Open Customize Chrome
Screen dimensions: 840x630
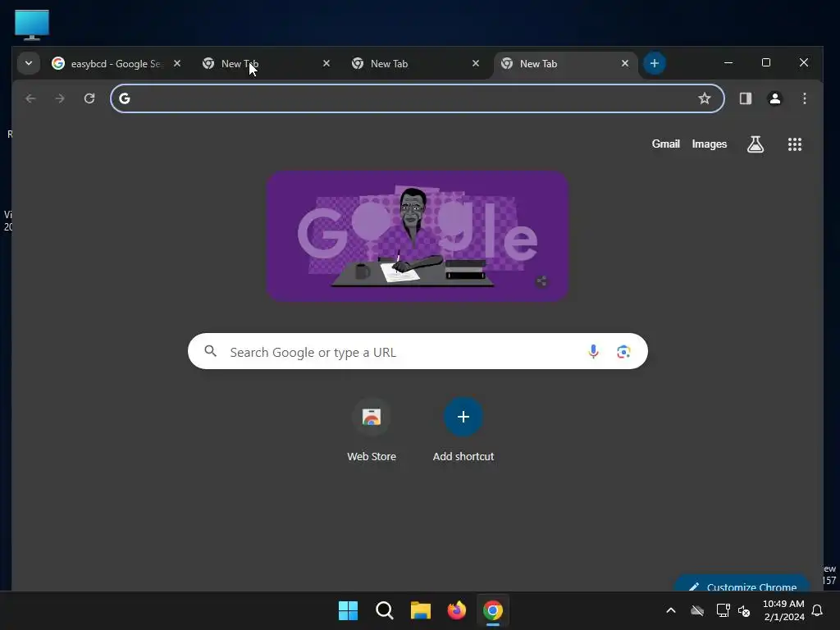pos(742,585)
